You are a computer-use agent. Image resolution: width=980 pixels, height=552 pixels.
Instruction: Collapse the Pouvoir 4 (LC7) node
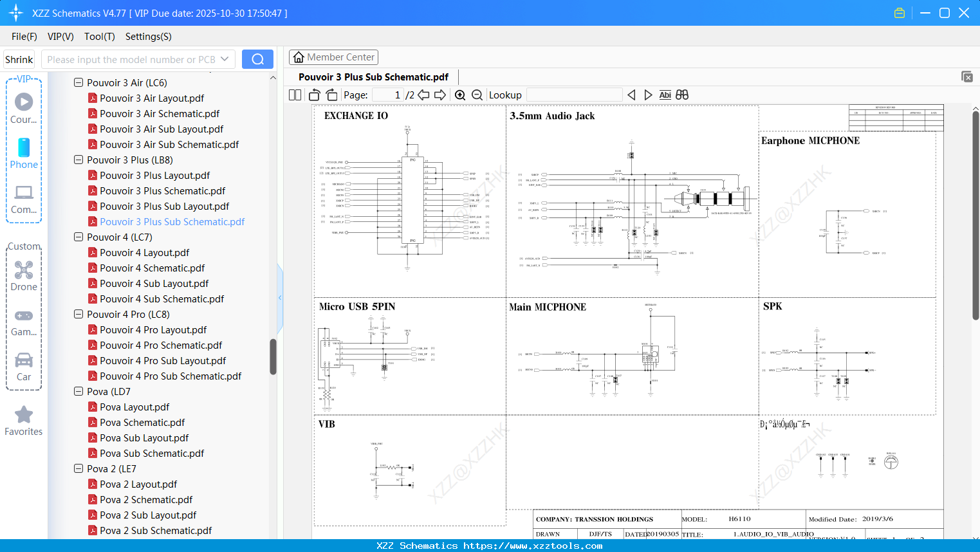tap(78, 237)
